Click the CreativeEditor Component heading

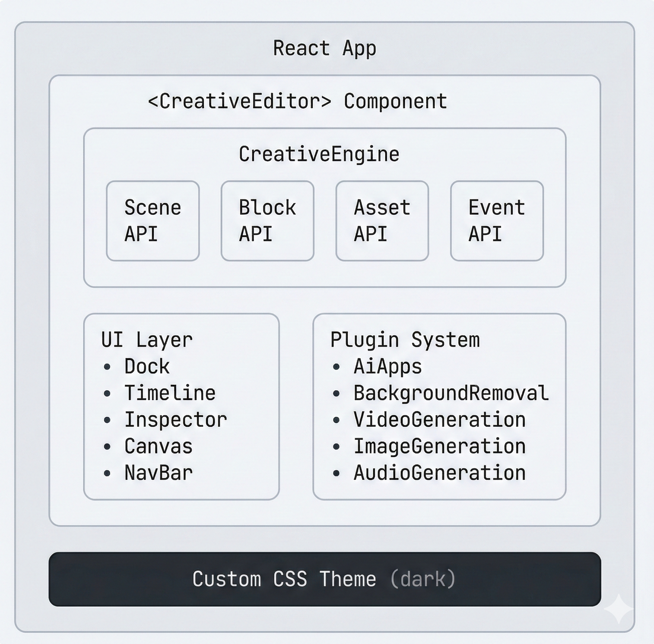tap(297, 101)
